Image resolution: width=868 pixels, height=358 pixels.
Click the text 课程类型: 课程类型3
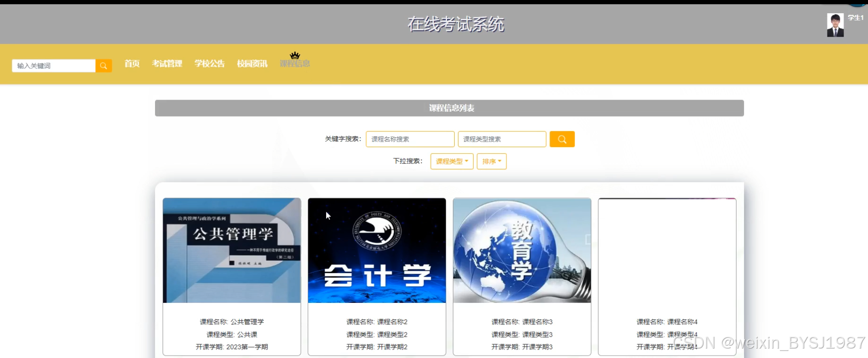coord(522,334)
